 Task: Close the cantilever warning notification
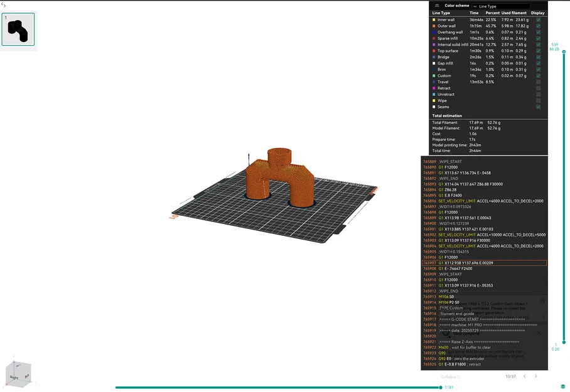click(x=542, y=300)
